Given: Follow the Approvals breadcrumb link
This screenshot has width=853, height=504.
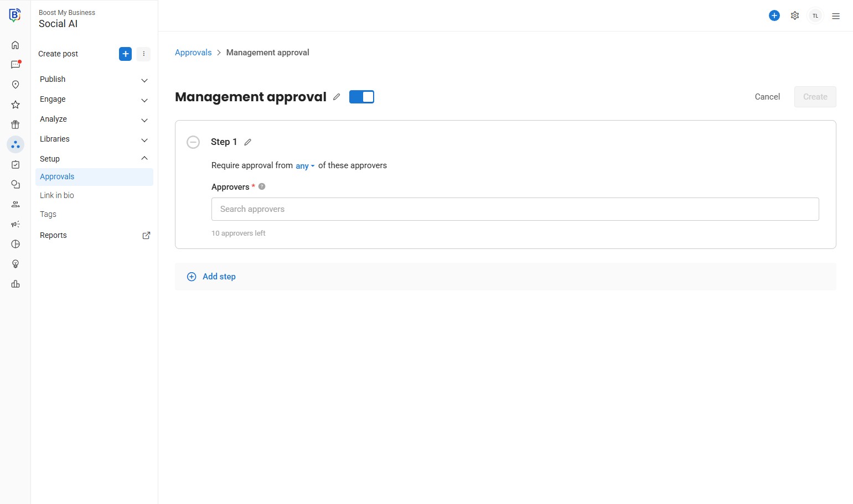Looking at the screenshot, I should (x=193, y=53).
